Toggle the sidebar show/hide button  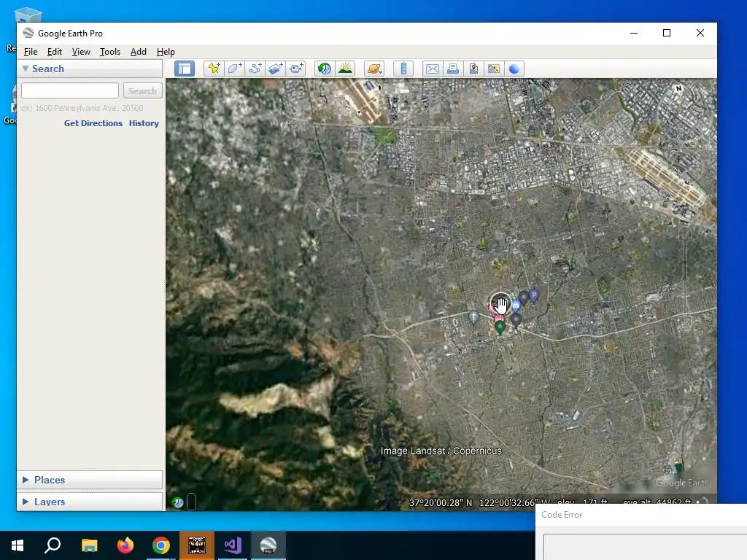pos(185,69)
